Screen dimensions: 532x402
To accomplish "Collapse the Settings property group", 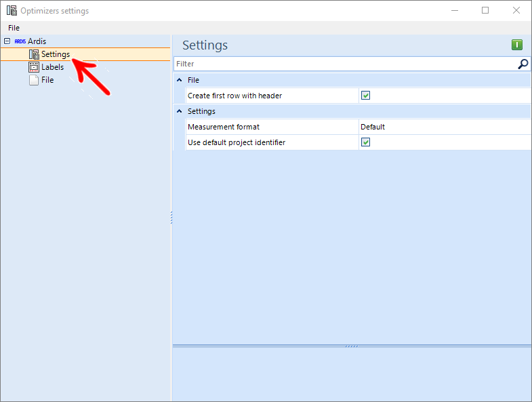I will coord(180,111).
